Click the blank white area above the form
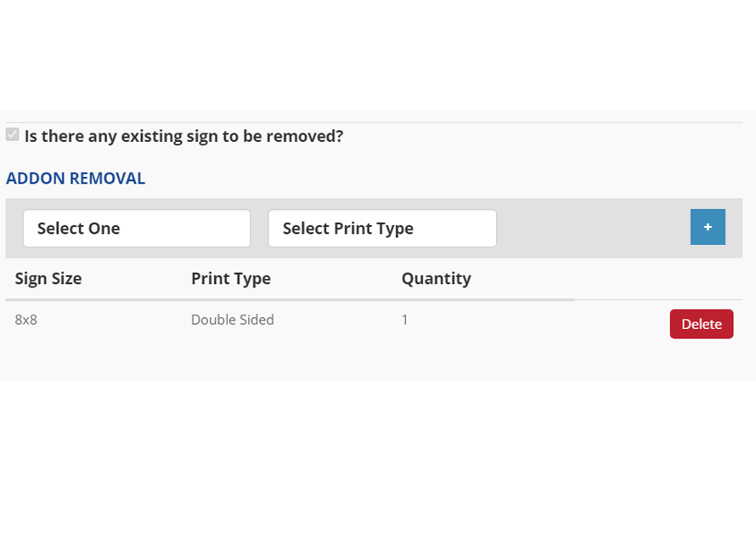Viewport: 756px width, 556px height. point(378,51)
